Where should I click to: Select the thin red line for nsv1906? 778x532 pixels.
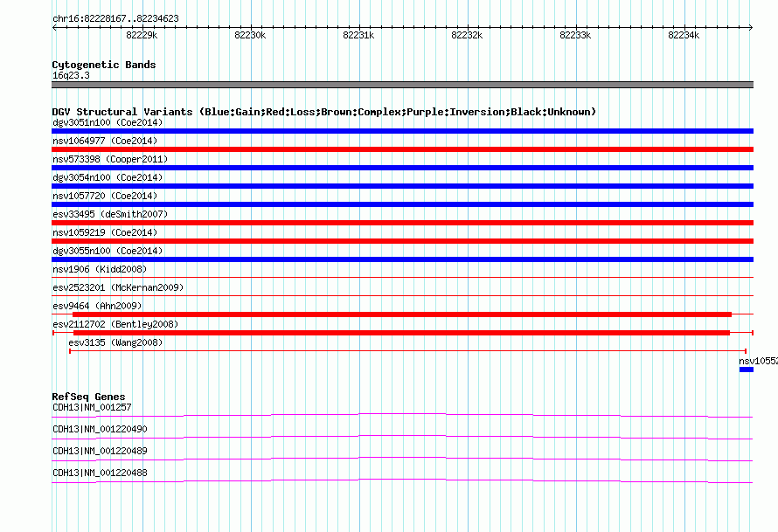(x=402, y=278)
